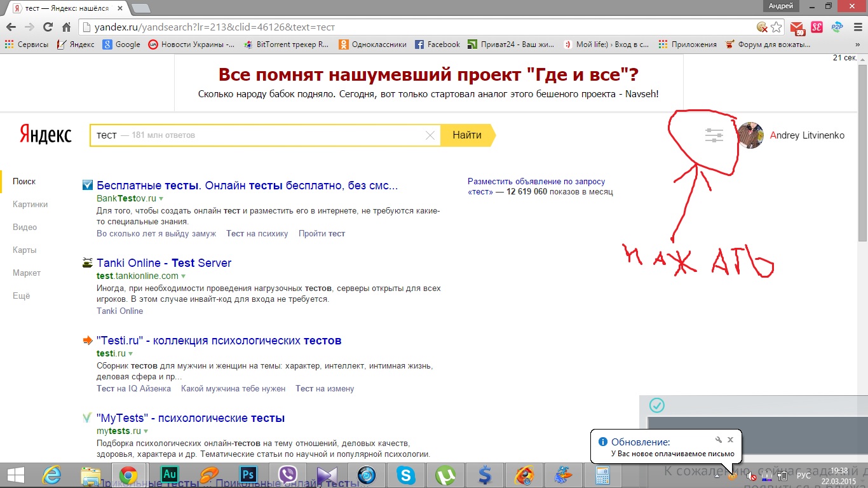Image resolution: width=868 pixels, height=488 pixels.
Task: Open Adobe Audition from the taskbar
Action: 170,475
